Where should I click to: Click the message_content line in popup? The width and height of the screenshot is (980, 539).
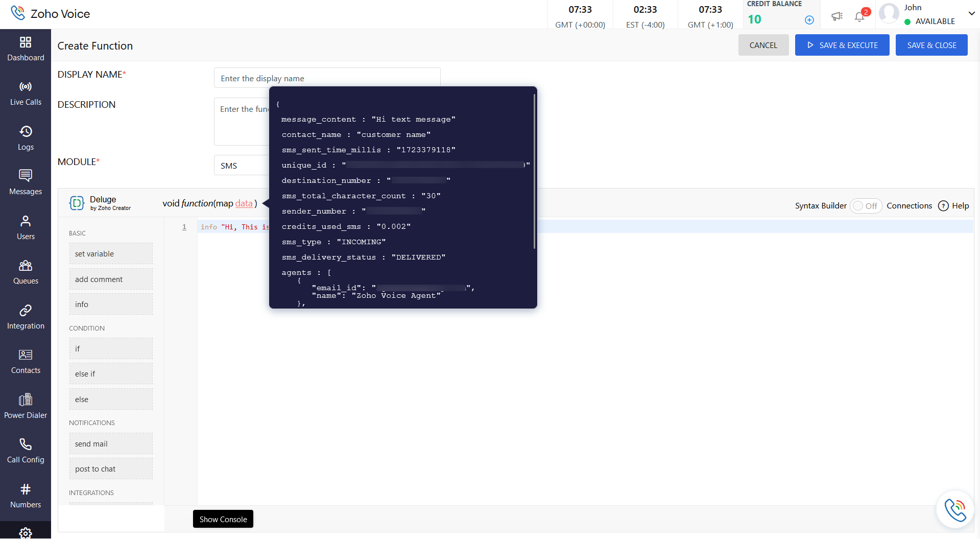(x=368, y=120)
